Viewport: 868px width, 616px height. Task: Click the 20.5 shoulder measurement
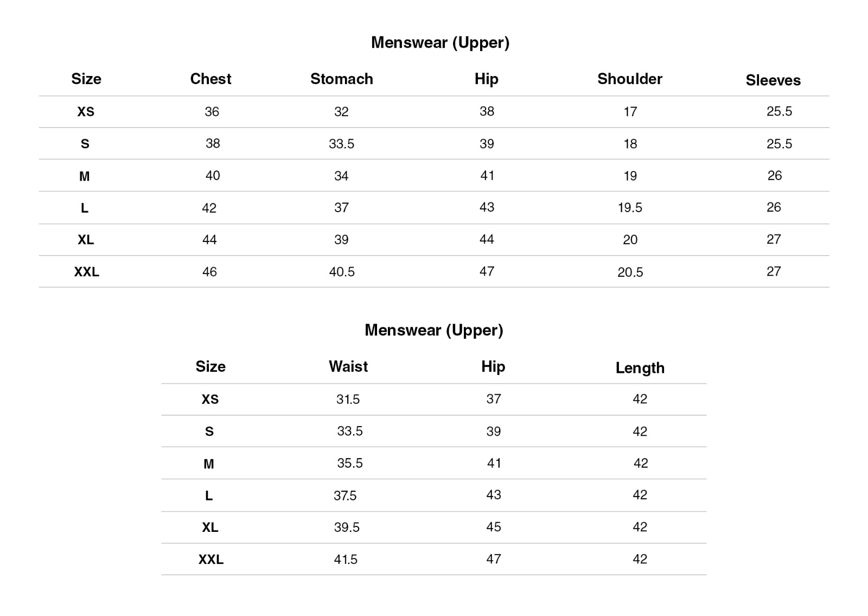630,272
